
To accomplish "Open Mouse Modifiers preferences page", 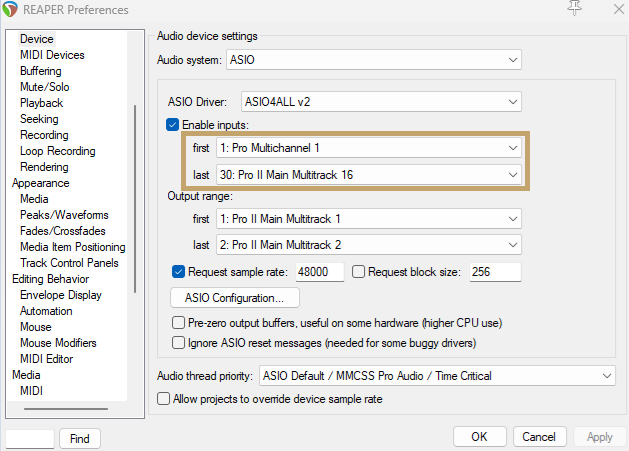I will tap(58, 343).
